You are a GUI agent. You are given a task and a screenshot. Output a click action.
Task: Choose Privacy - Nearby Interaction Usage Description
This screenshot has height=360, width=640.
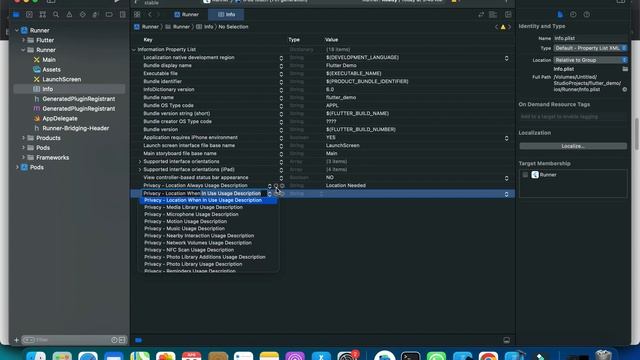(x=199, y=236)
